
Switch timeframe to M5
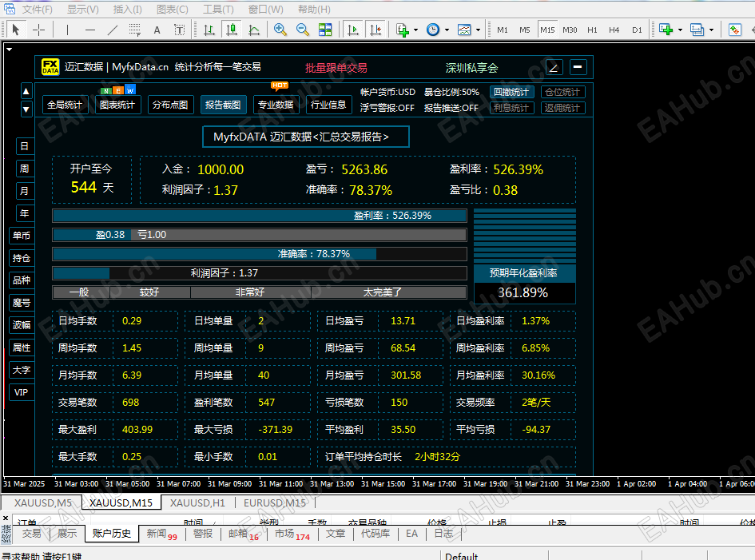(x=524, y=30)
